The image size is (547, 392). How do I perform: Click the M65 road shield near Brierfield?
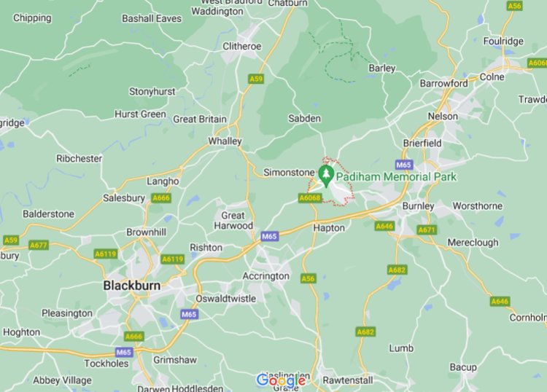(404, 165)
